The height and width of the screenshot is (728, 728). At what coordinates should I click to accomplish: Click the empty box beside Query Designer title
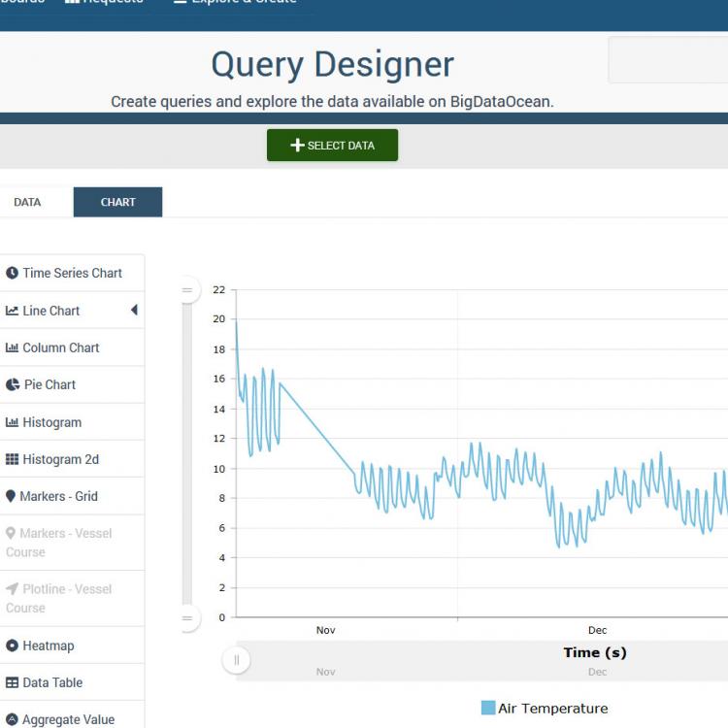[668, 60]
